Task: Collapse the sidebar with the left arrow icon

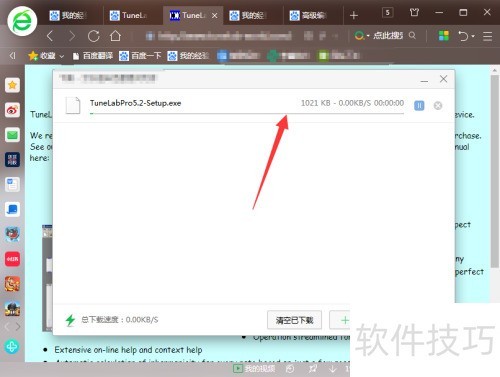Action: coord(12,55)
